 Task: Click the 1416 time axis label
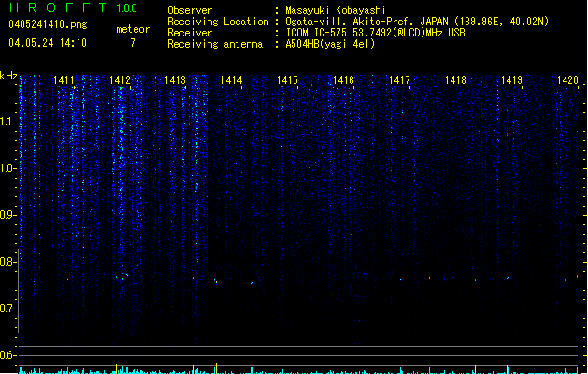click(343, 80)
